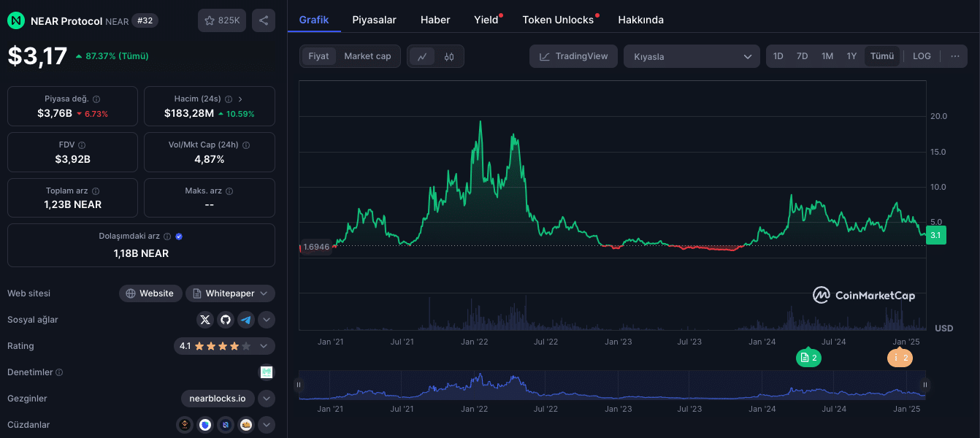
Task: Set chart range to Tümü
Action: pyautogui.click(x=882, y=56)
